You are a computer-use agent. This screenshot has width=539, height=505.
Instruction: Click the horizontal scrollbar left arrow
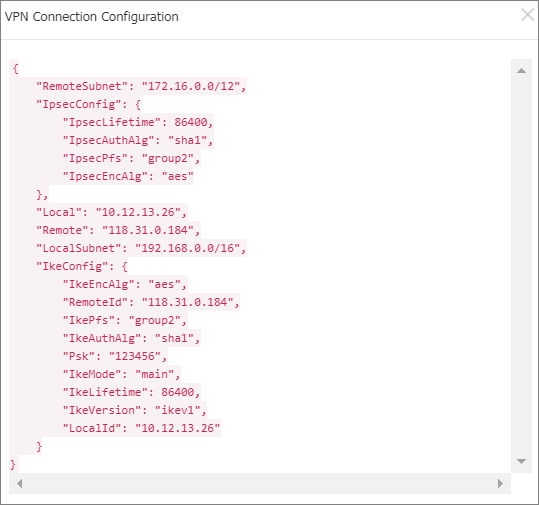tap(20, 483)
